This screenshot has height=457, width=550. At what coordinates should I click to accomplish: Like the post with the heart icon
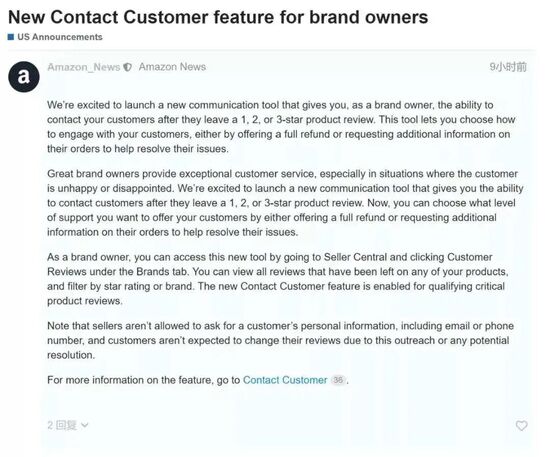521,425
